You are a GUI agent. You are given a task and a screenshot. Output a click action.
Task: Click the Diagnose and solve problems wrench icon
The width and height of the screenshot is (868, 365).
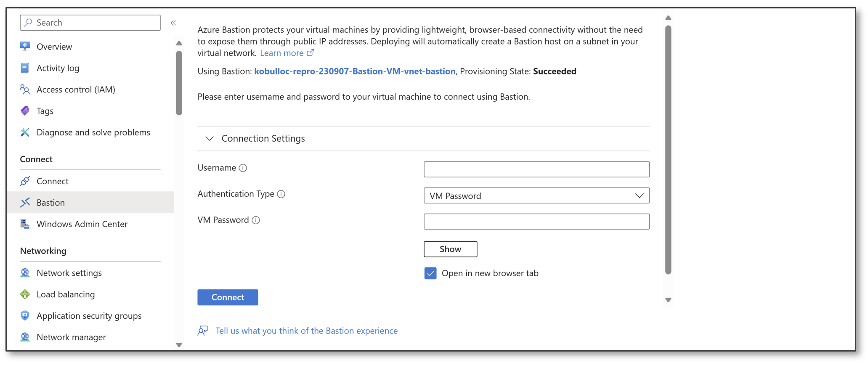(x=25, y=132)
